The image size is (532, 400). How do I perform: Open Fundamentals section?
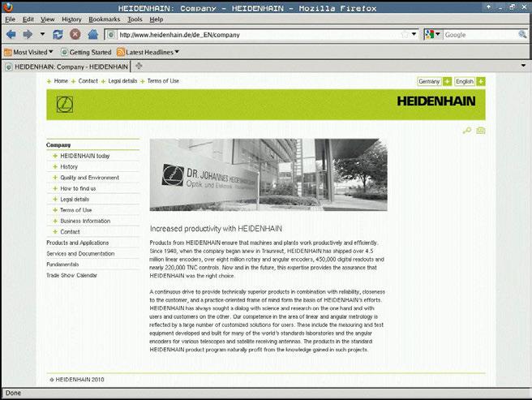coord(62,265)
